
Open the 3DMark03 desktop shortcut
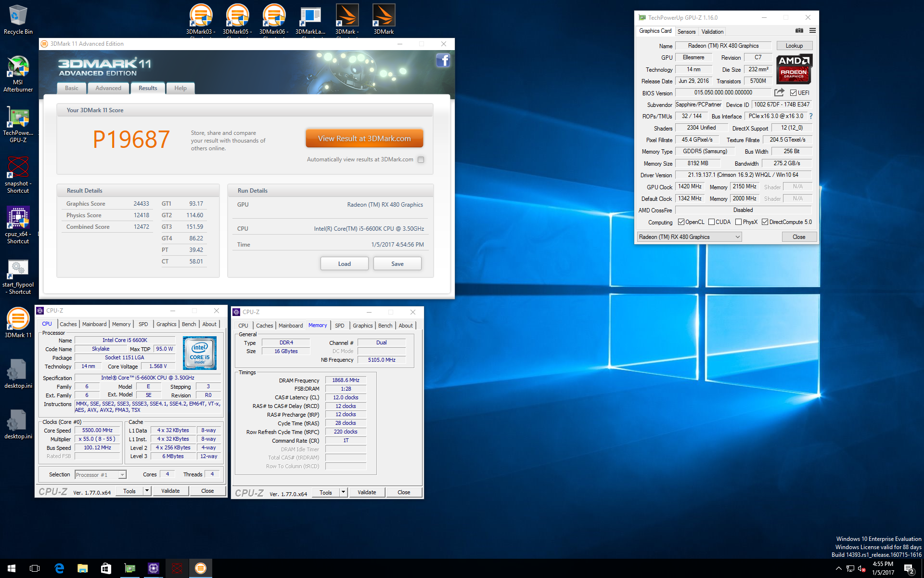pos(201,20)
